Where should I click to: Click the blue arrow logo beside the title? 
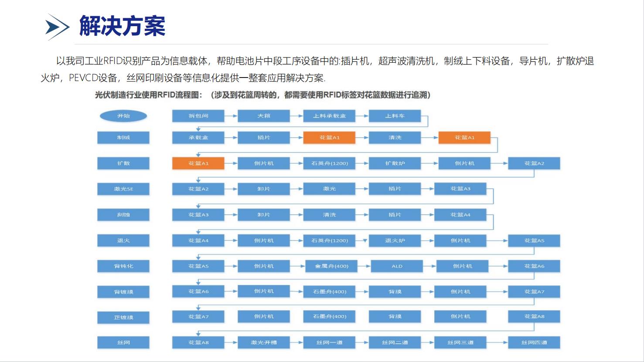(x=58, y=27)
